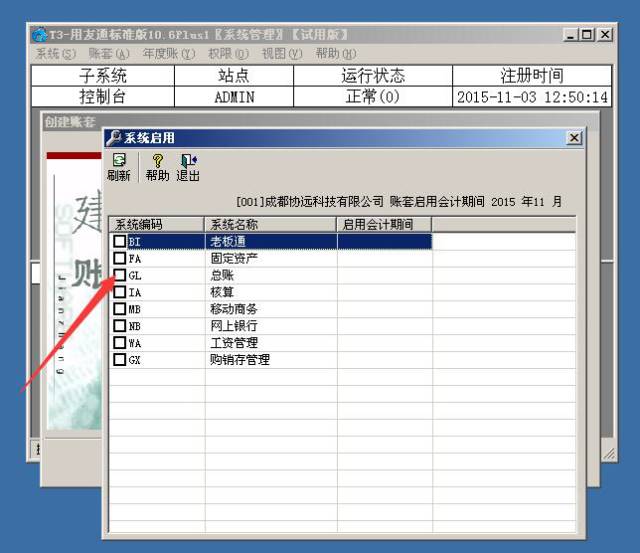Click the 站点 column header

[234, 76]
